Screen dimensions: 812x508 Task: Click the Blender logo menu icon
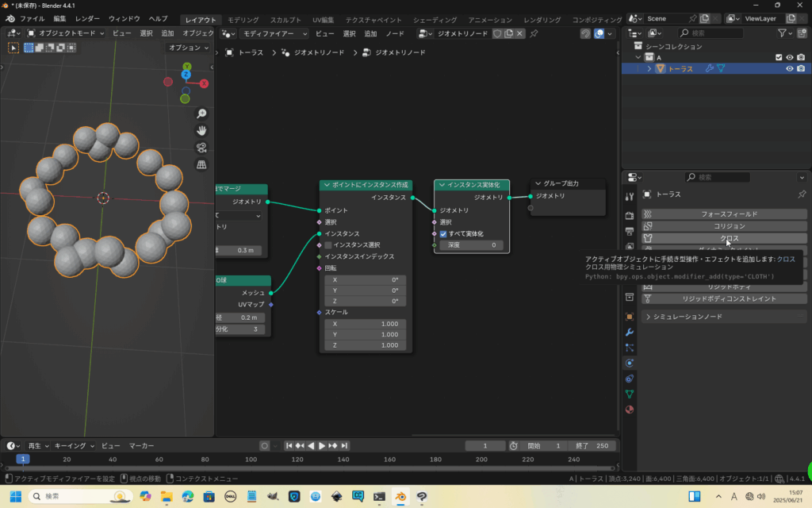(x=10, y=19)
